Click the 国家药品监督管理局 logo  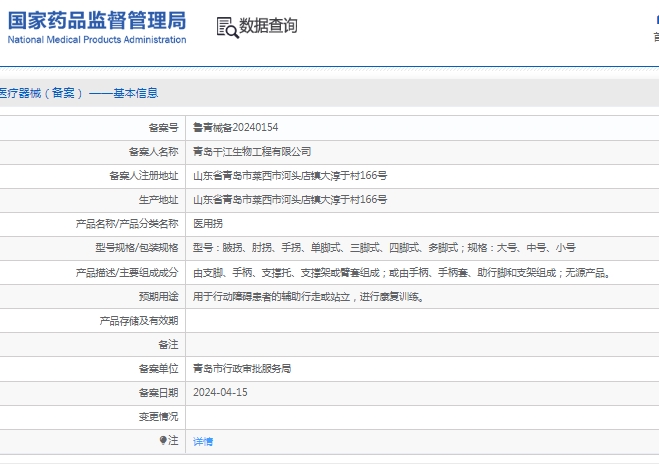point(97,21)
